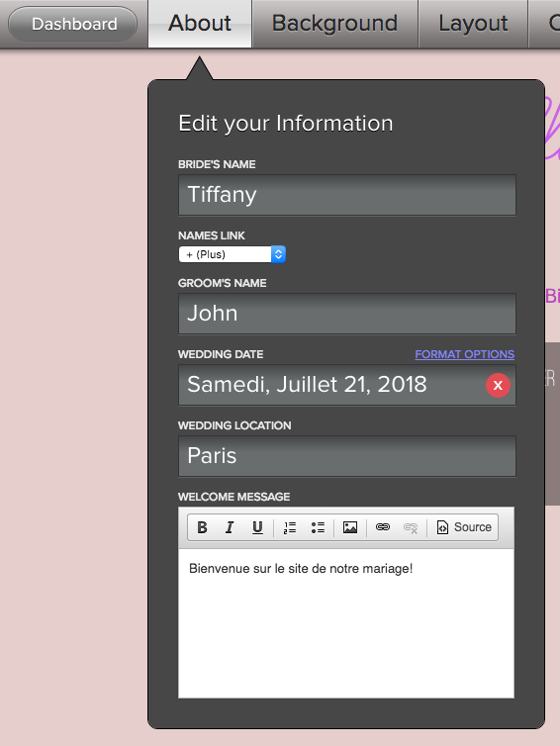Clear the wedding date with red X
Image resolution: width=560 pixels, height=746 pixels.
[x=498, y=386]
